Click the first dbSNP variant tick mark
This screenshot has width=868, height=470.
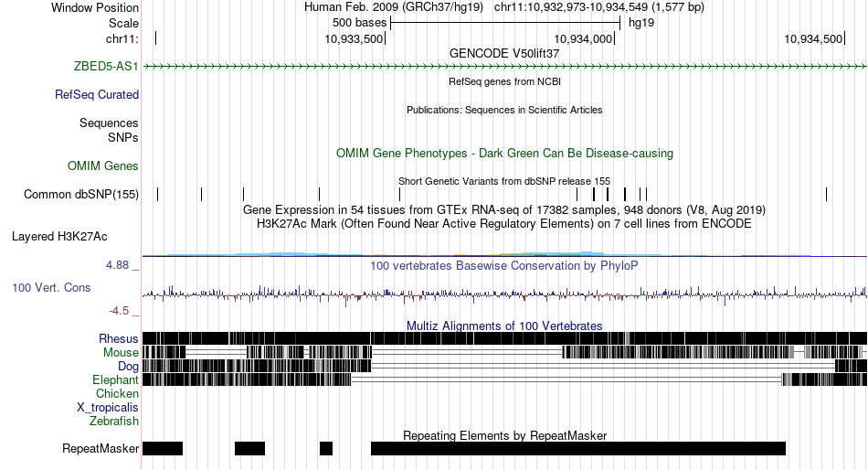point(158,195)
